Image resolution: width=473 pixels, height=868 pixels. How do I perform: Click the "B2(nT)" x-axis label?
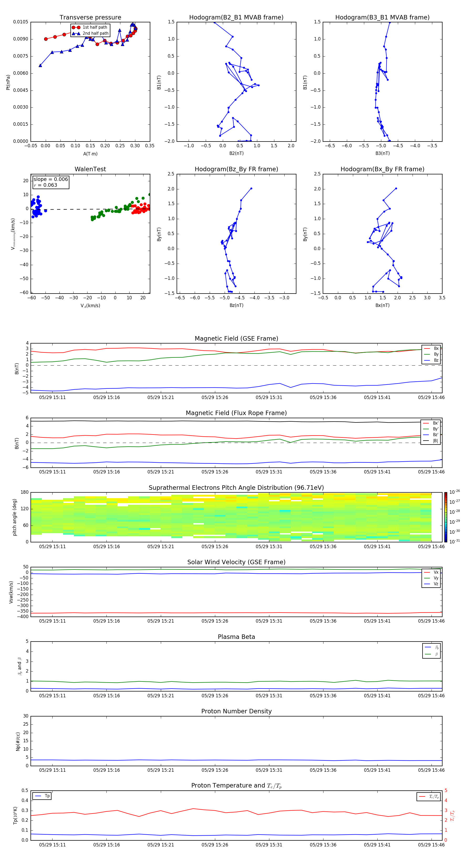pyautogui.click(x=236, y=153)
